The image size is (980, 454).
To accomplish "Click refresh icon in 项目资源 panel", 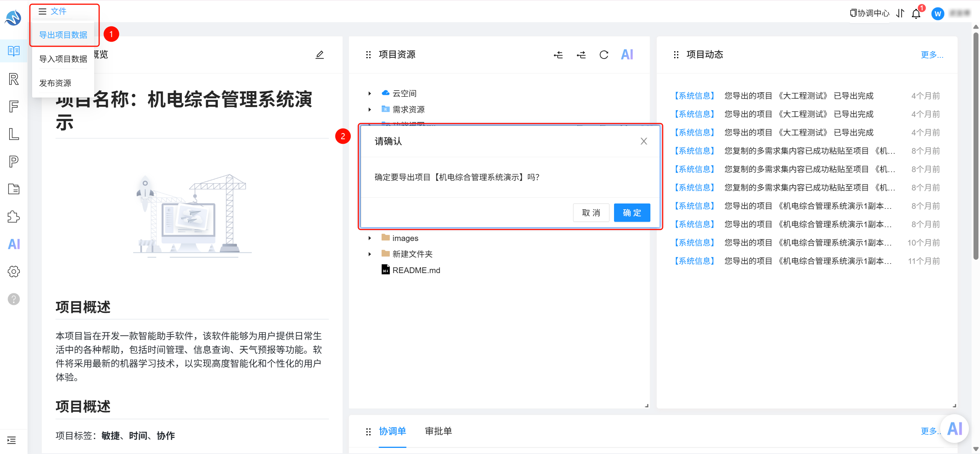I will pos(604,55).
